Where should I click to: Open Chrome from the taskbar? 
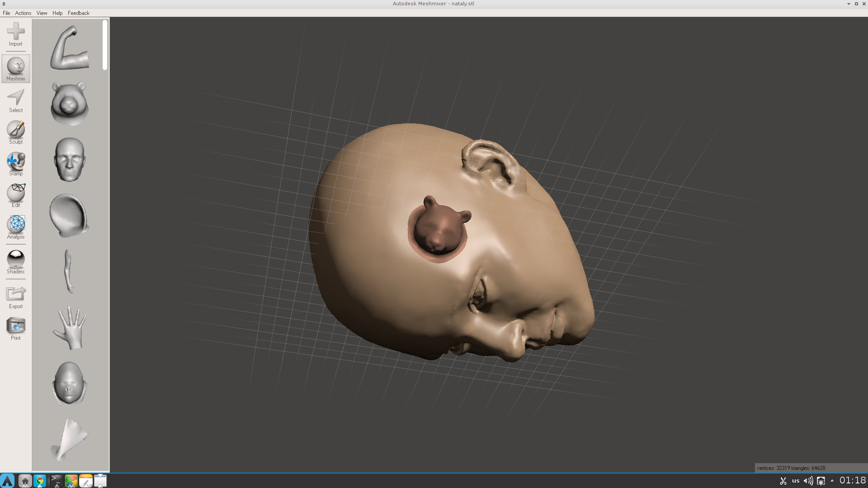pos(40,481)
